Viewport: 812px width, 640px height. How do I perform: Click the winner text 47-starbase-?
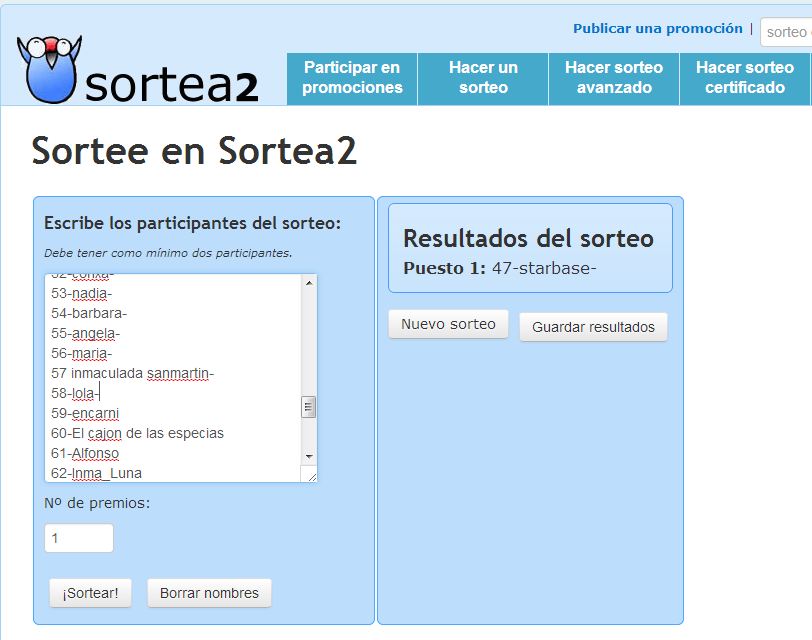[544, 268]
